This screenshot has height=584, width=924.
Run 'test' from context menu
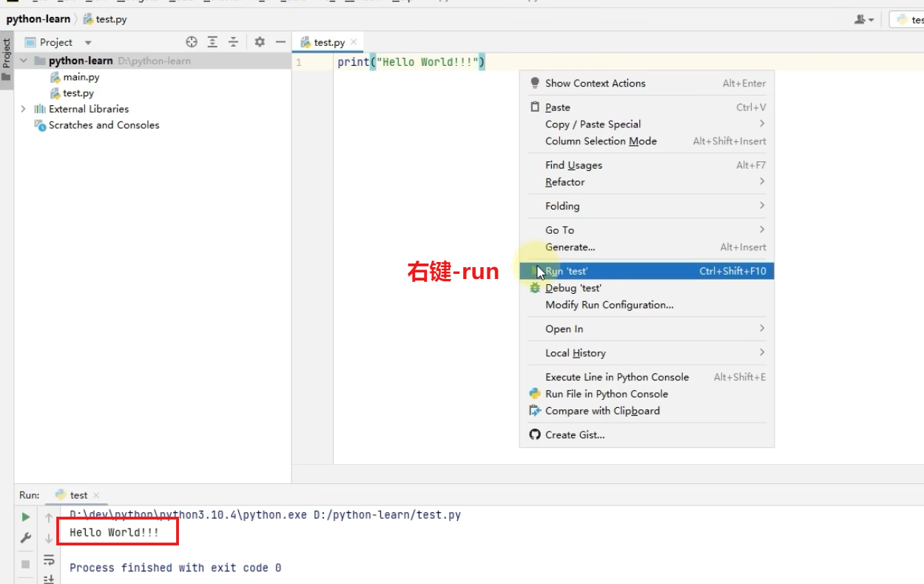(647, 271)
